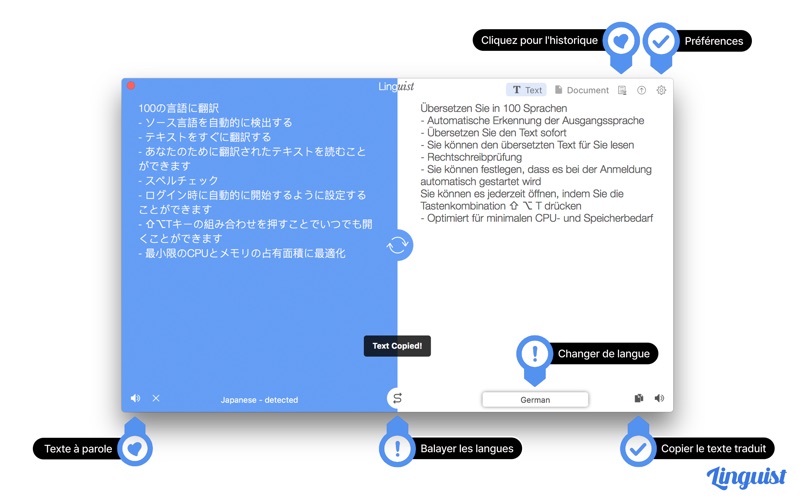This screenshot has height=500, width=800.
Task: Play Japanese source text aloud
Action: click(x=135, y=398)
